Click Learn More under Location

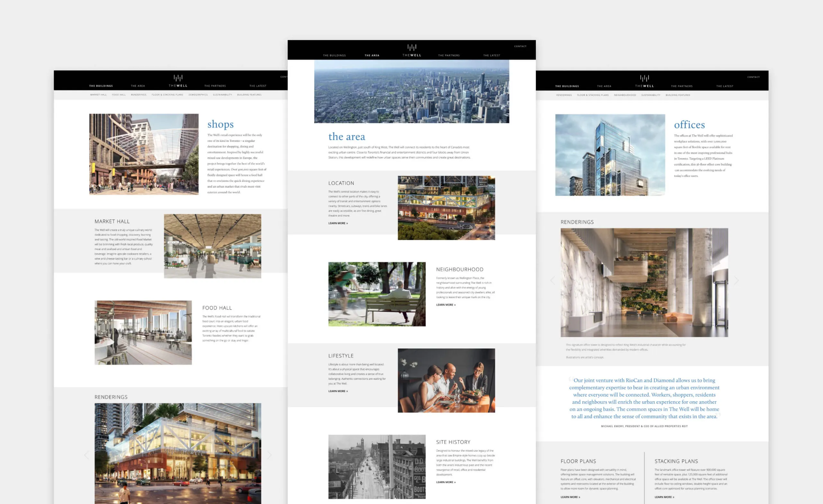coord(338,223)
